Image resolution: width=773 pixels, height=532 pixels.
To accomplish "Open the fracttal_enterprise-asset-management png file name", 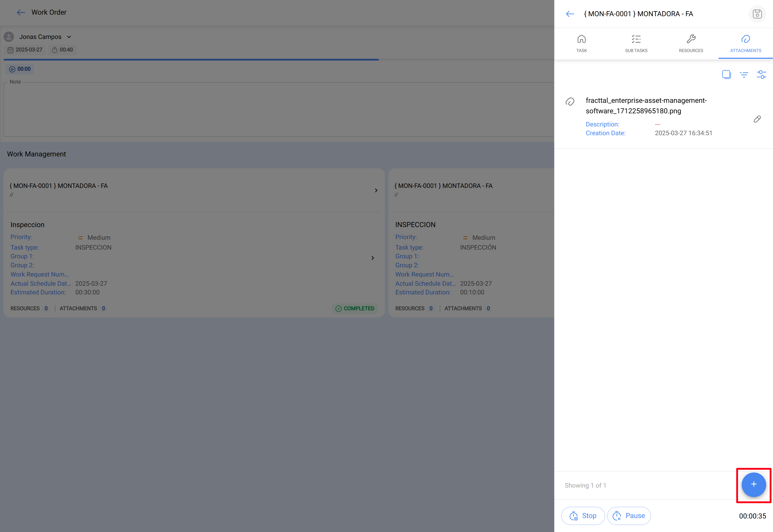I will pyautogui.click(x=646, y=106).
